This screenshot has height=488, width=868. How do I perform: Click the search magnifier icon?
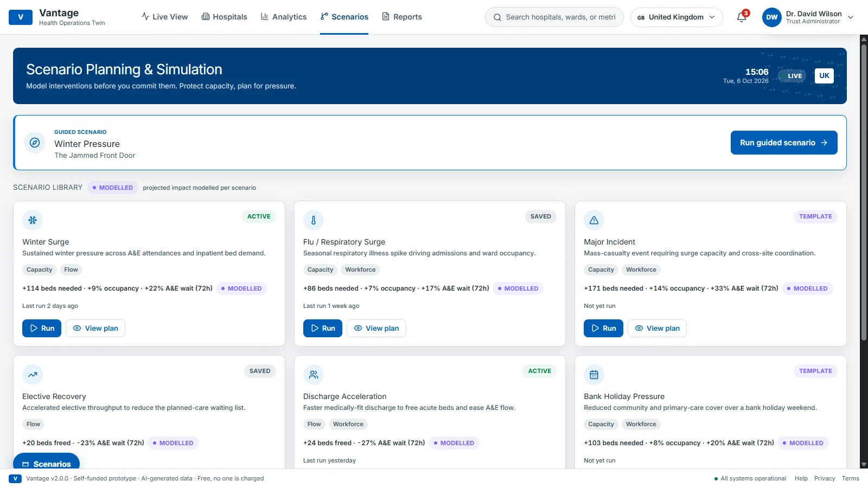497,17
